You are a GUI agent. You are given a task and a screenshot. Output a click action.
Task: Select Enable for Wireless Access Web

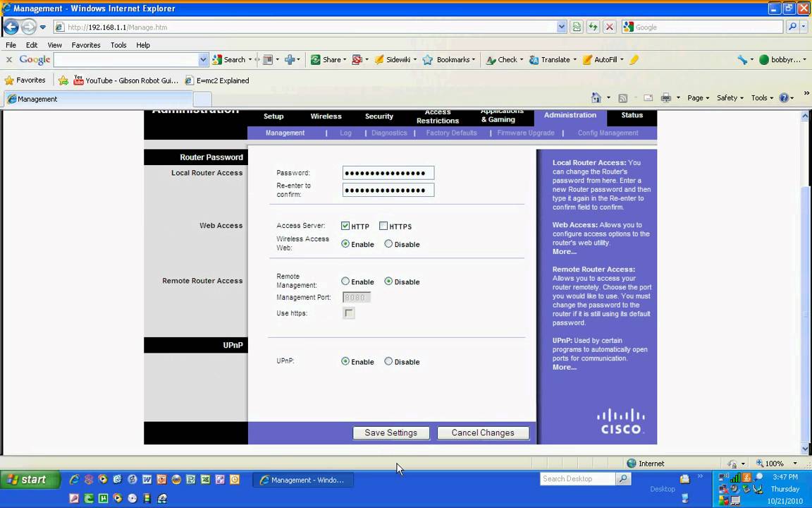click(x=345, y=243)
